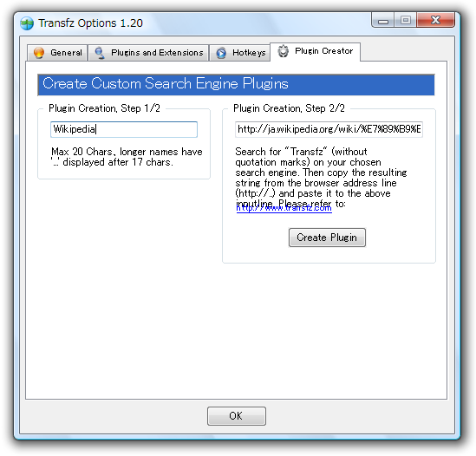Select the Plugin Creator tab label
This screenshot has width=476, height=456.
324,50
